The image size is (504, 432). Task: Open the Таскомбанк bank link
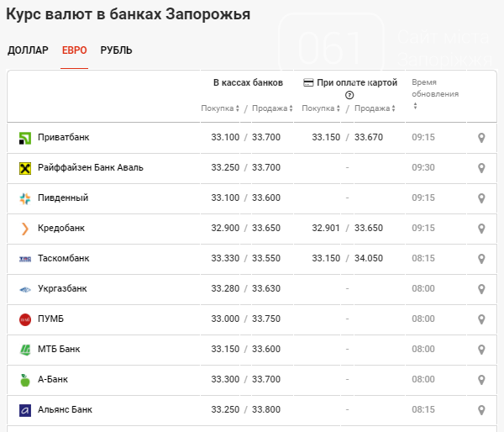coord(63,259)
